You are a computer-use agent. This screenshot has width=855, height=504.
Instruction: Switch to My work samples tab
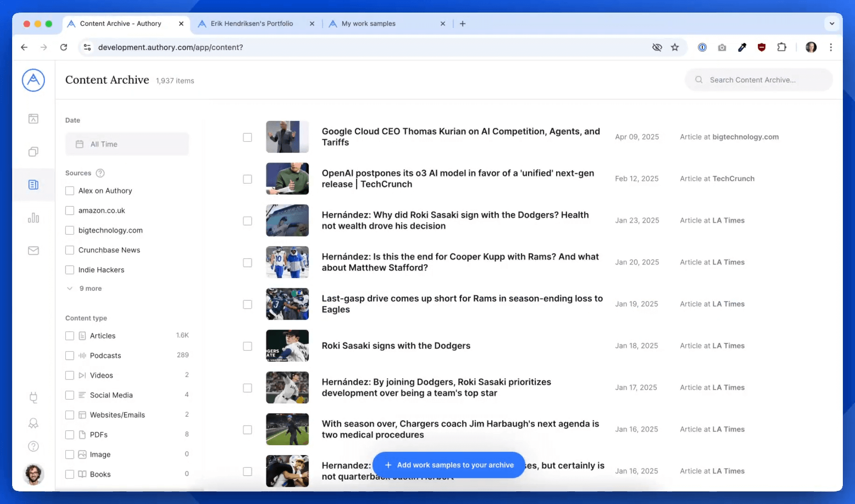368,23
